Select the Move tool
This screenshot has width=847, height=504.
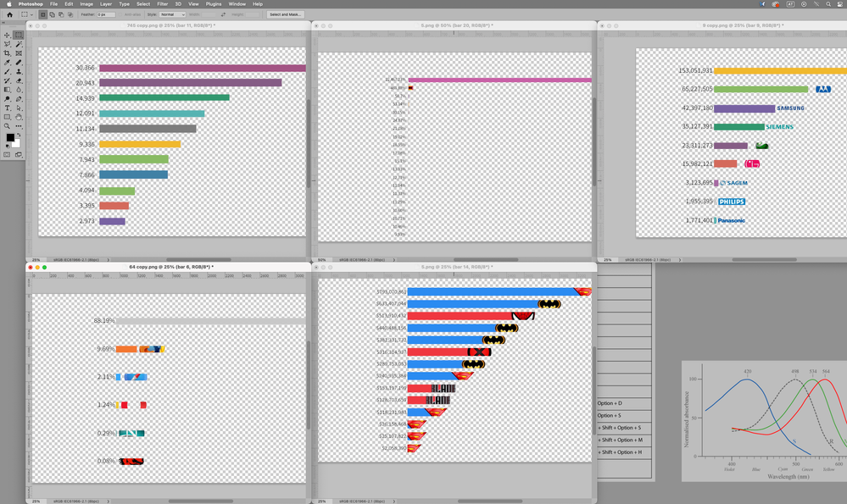7,33
